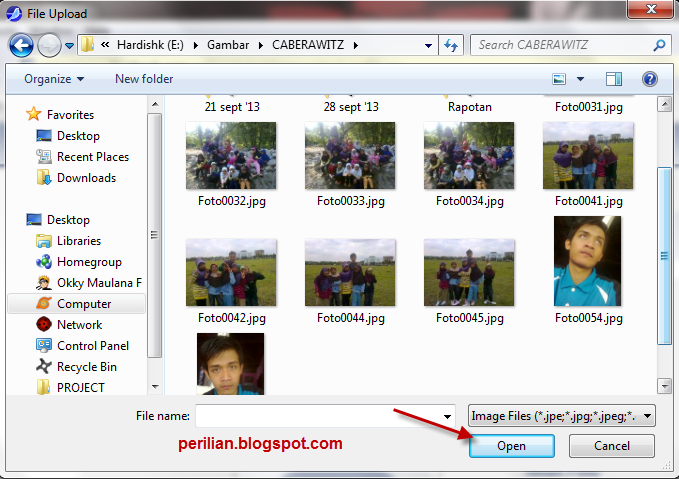The height and width of the screenshot is (479, 679).
Task: Select Hardishk (E:) in the path
Action: pyautogui.click(x=150, y=45)
